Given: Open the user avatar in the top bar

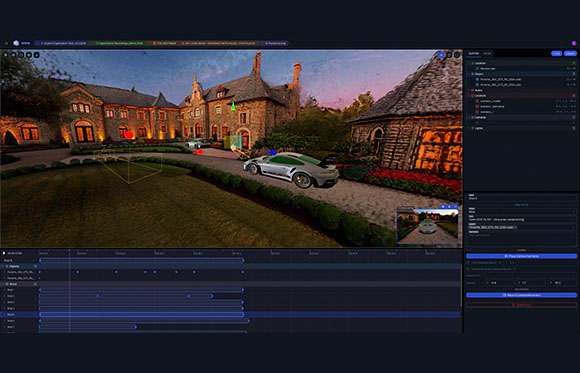Looking at the screenshot, I should point(574,43).
